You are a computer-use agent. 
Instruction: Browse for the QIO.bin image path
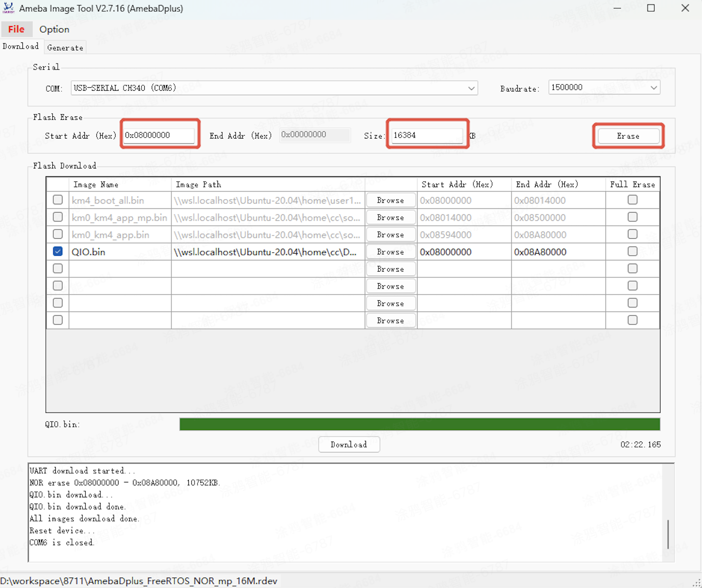[x=390, y=252]
